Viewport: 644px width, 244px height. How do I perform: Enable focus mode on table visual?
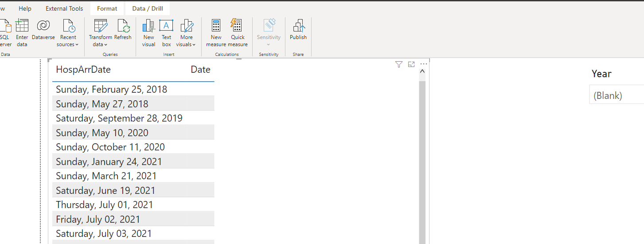pos(411,64)
